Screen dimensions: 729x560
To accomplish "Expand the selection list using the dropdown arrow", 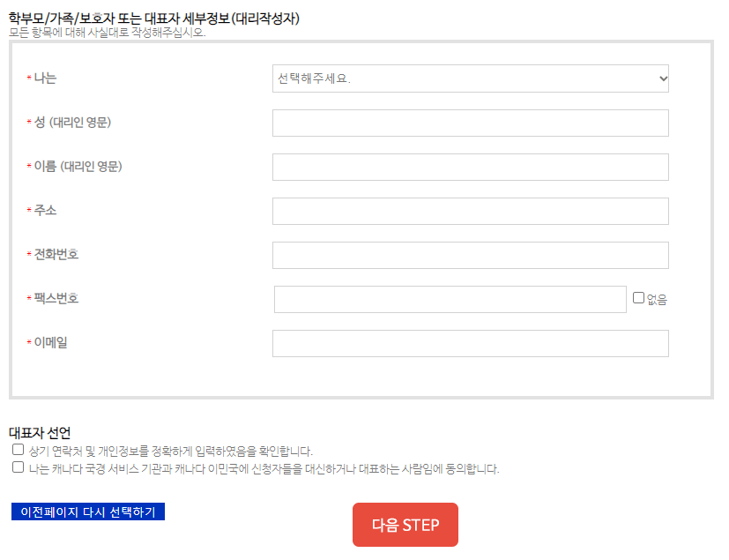I will (663, 78).
